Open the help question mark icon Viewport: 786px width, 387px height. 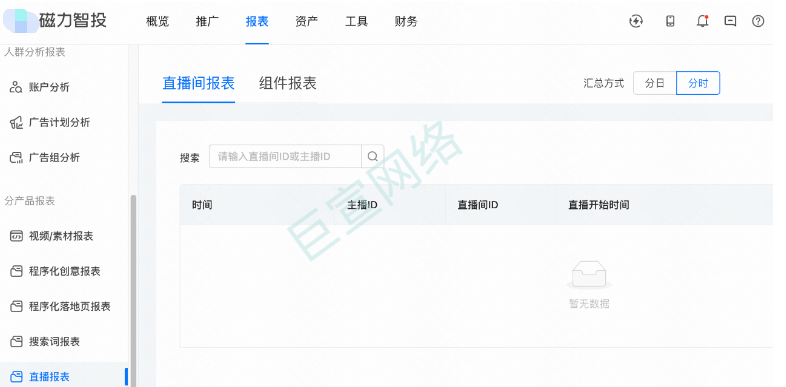[758, 21]
